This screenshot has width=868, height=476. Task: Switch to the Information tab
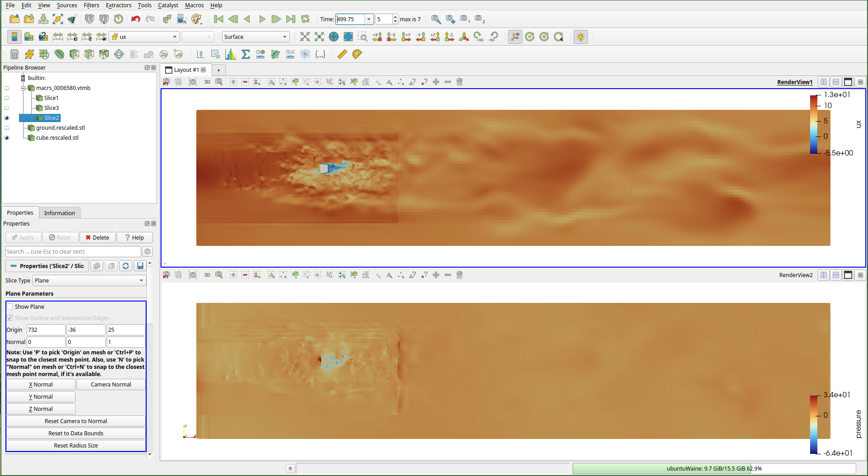59,212
